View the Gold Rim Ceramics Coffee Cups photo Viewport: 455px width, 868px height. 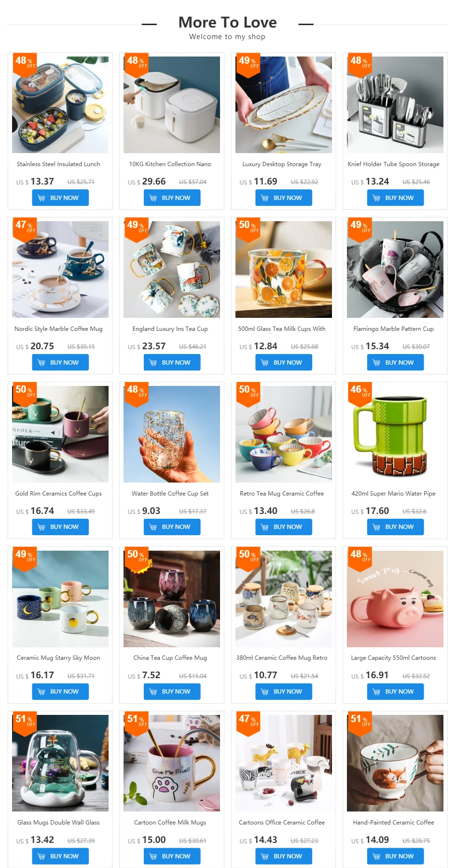[60, 434]
